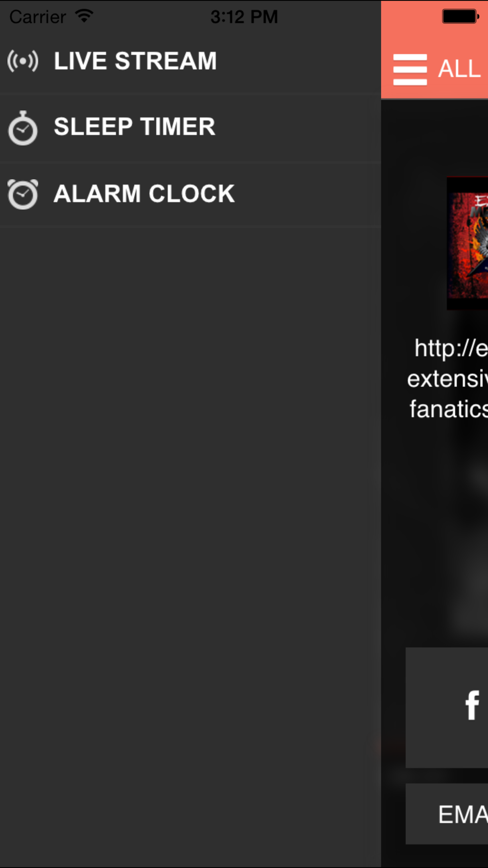Tap the word fanatics in description
488x868 pixels.
[x=448, y=409]
